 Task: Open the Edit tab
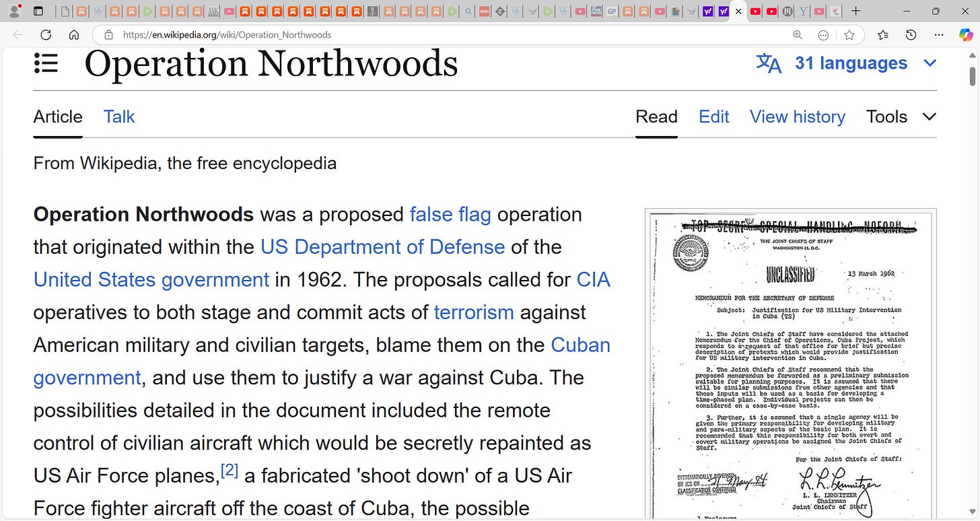point(714,116)
